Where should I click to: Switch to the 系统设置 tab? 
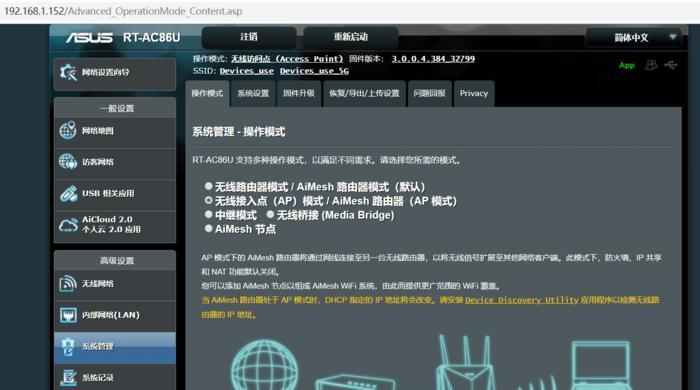pos(253,94)
